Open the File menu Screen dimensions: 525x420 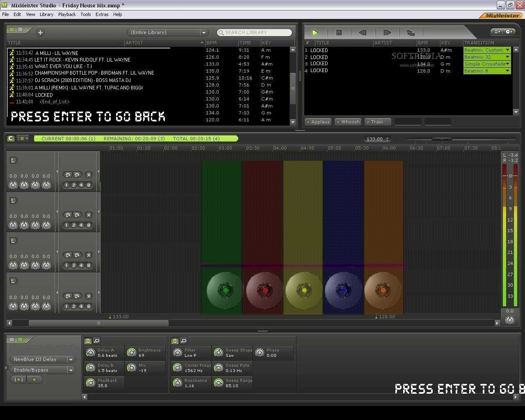[5, 14]
